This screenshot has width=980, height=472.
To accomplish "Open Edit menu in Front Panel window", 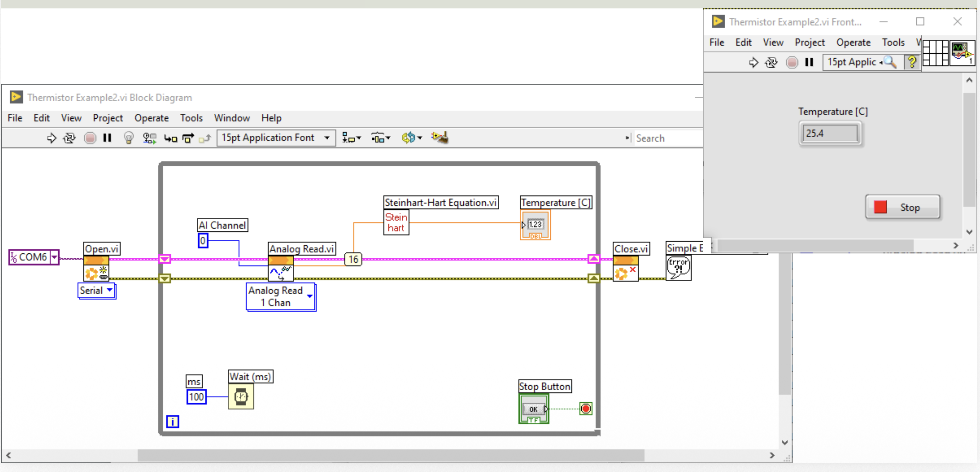I will [x=743, y=42].
